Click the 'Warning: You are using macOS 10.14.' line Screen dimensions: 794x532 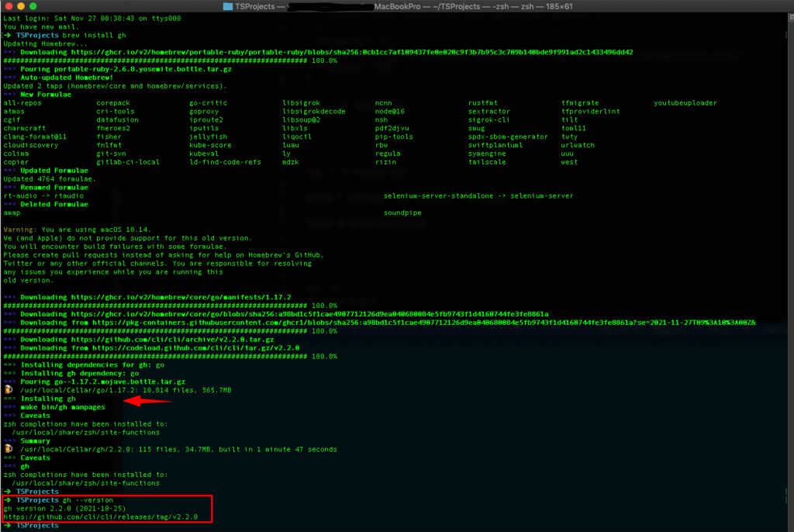[x=77, y=230]
